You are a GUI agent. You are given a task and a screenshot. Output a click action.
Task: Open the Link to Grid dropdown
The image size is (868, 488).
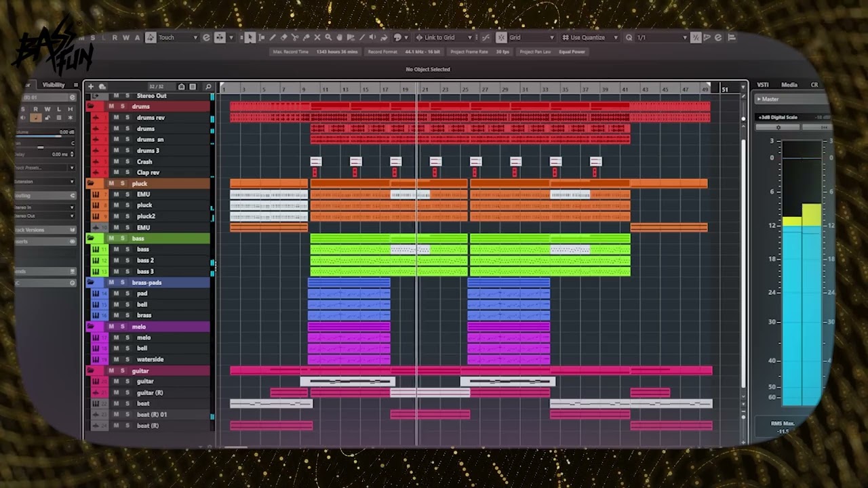444,37
